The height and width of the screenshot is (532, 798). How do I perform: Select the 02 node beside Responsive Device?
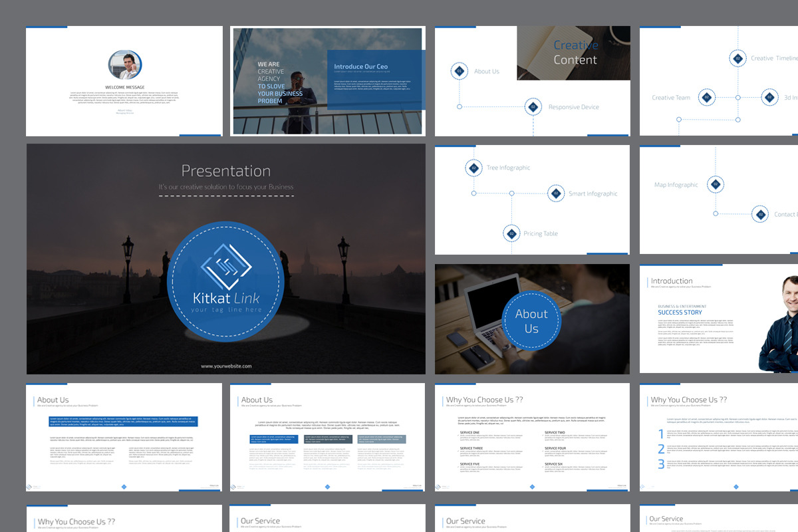point(533,106)
